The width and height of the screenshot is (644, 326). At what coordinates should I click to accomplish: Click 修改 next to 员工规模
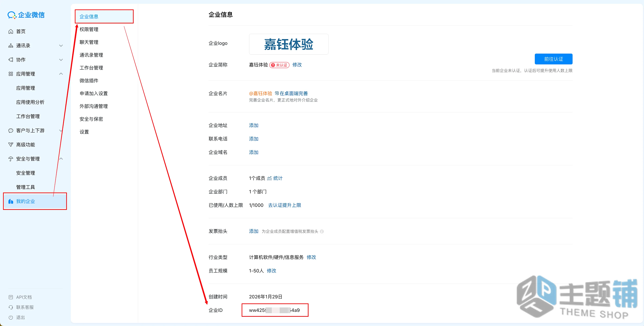pyautogui.click(x=271, y=271)
